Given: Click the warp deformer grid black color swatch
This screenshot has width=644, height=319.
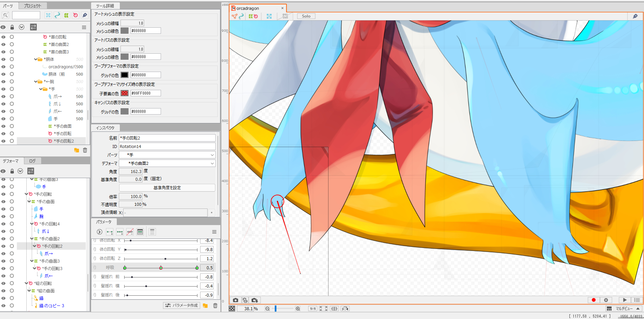Looking at the screenshot, I should tap(125, 75).
